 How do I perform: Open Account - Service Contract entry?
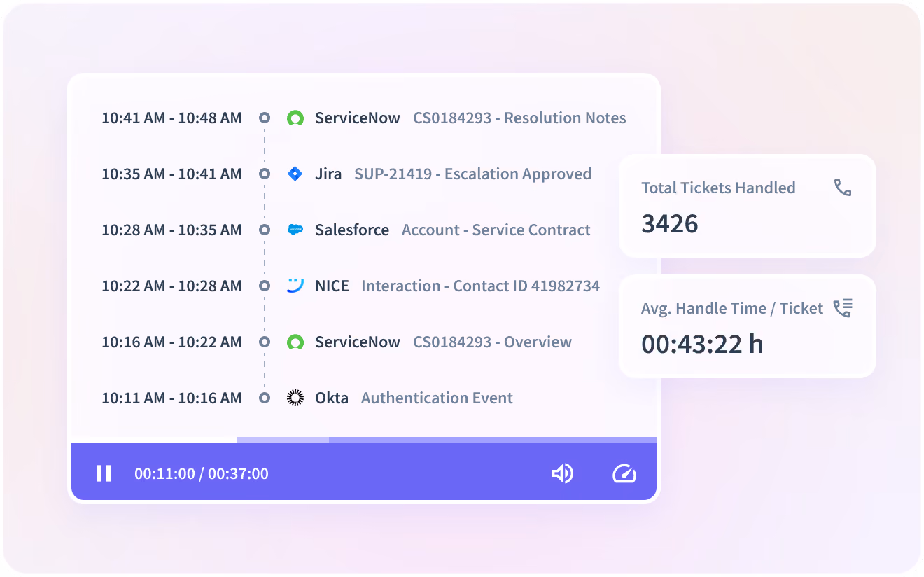(496, 230)
